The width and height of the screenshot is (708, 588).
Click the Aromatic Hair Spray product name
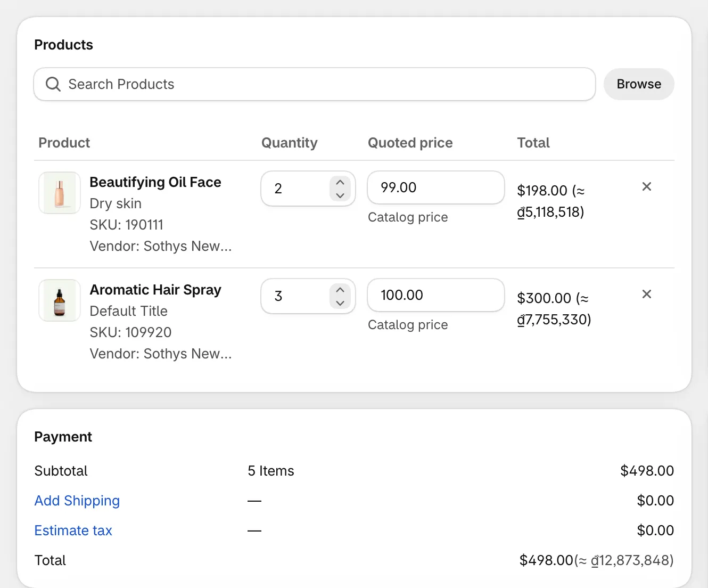pos(155,290)
